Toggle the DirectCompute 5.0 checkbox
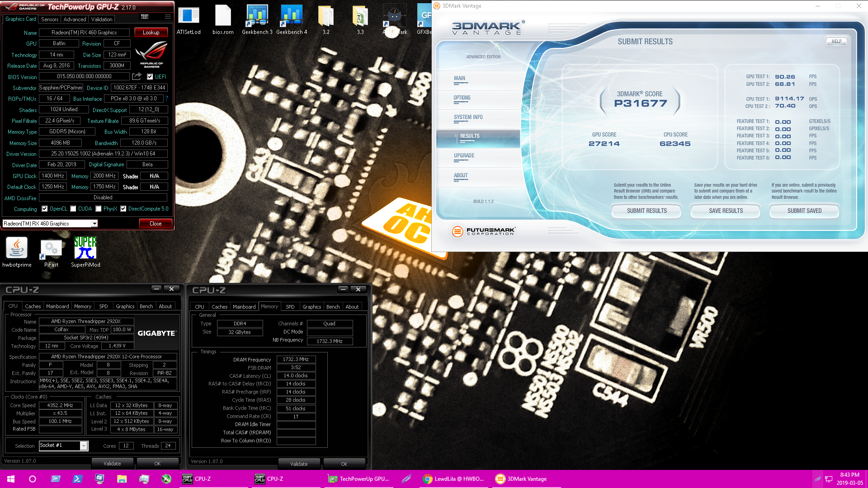Image resolution: width=868 pixels, height=488 pixels. [x=123, y=209]
